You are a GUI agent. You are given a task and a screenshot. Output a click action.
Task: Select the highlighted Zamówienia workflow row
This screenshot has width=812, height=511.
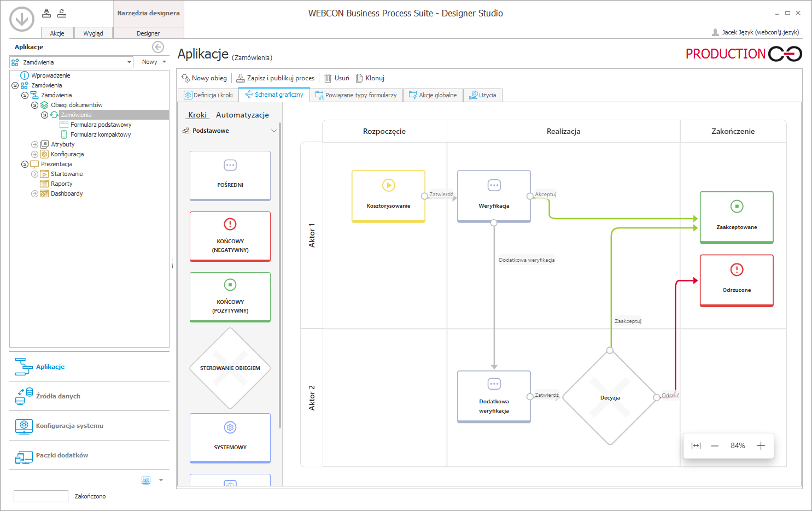(114, 115)
